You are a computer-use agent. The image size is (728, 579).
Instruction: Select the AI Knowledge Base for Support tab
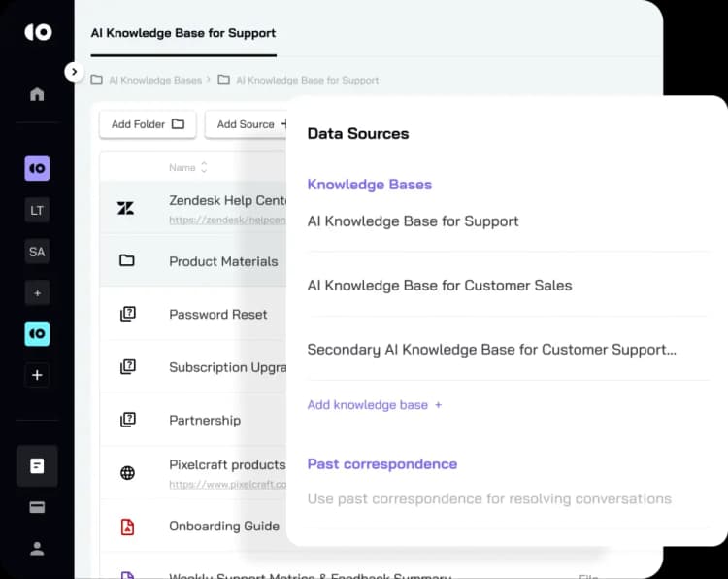tap(183, 33)
